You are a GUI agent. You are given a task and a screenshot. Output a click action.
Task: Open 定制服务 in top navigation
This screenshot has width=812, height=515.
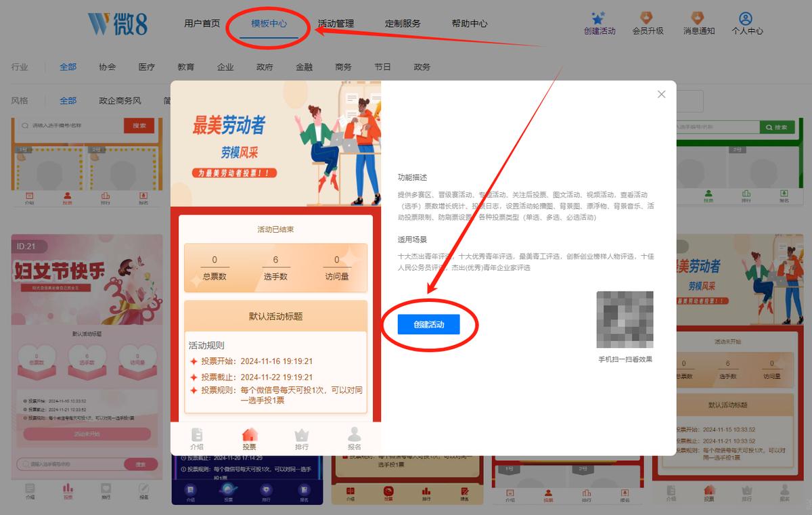403,24
